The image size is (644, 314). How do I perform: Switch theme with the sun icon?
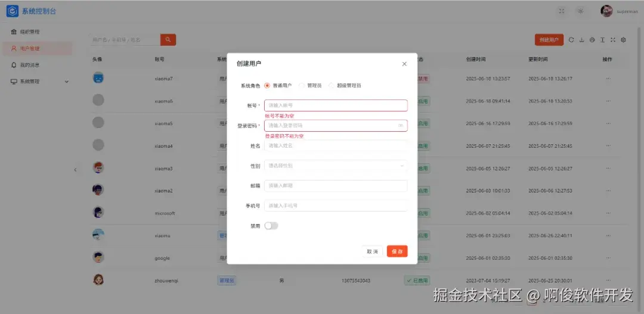tap(580, 11)
